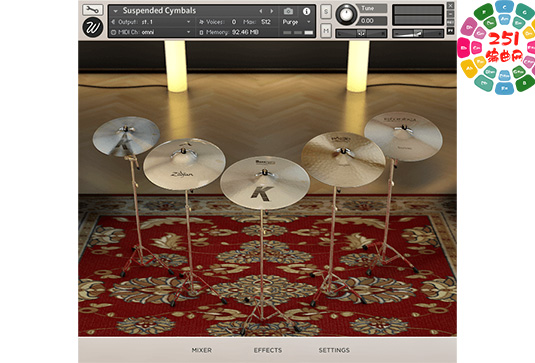Show the instrument info icon
The height and width of the screenshot is (363, 535).
306,11
